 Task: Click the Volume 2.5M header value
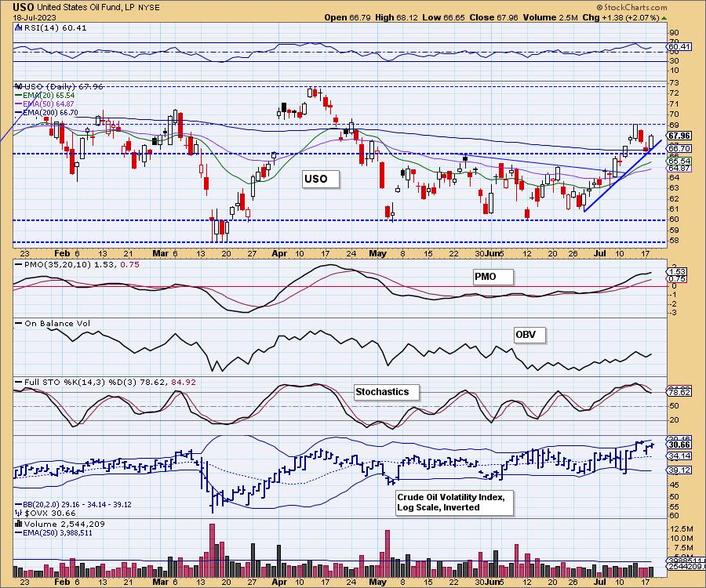(x=550, y=17)
